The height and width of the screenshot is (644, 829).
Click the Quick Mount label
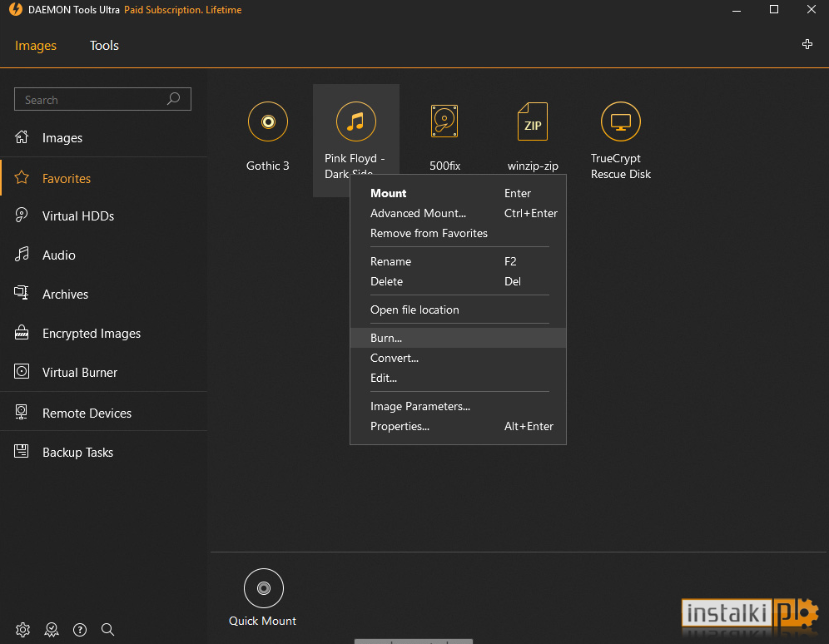[x=263, y=621]
